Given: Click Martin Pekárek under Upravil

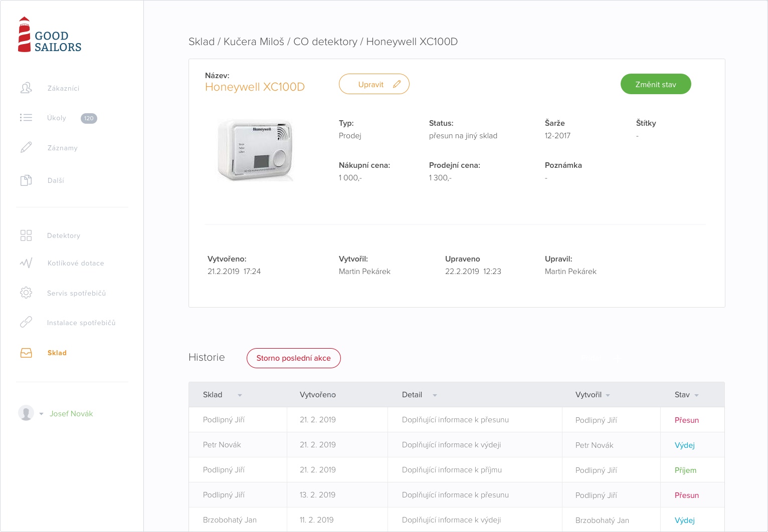Looking at the screenshot, I should [570, 272].
